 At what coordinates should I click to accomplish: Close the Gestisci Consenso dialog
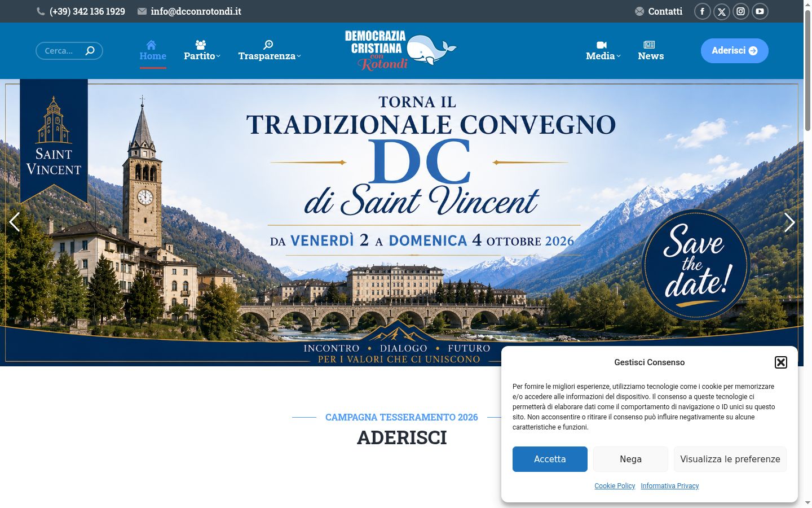pyautogui.click(x=780, y=362)
